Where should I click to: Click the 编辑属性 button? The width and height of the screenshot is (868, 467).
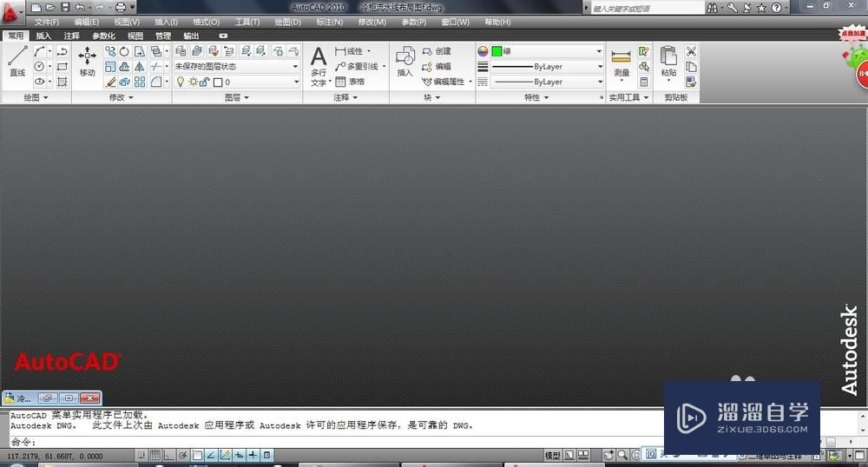tap(444, 82)
